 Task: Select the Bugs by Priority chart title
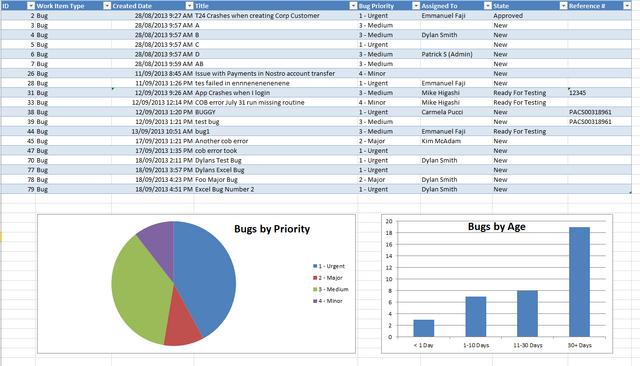(272, 229)
